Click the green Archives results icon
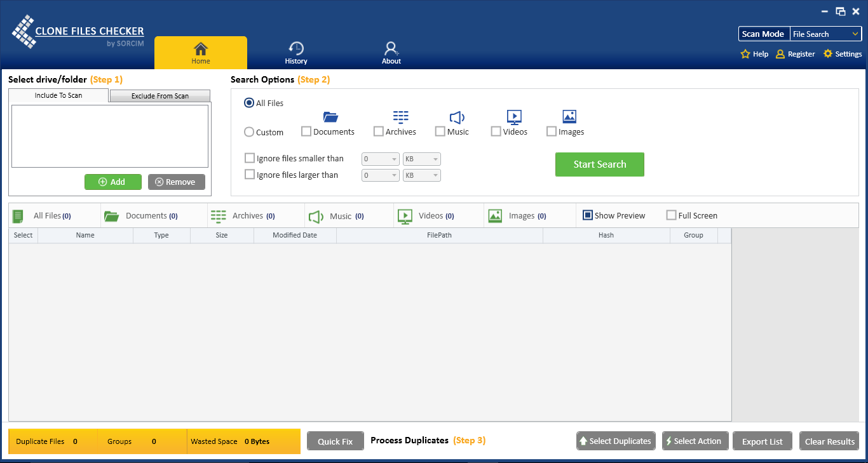 (x=219, y=216)
